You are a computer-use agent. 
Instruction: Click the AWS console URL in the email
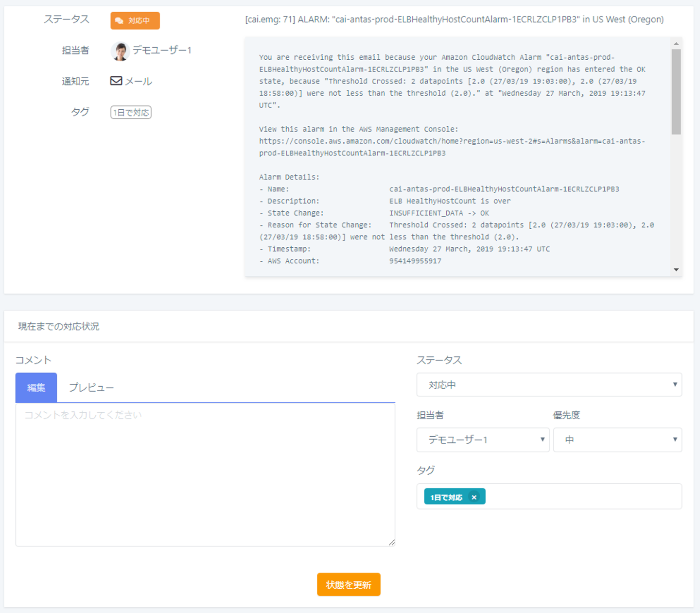452,147
